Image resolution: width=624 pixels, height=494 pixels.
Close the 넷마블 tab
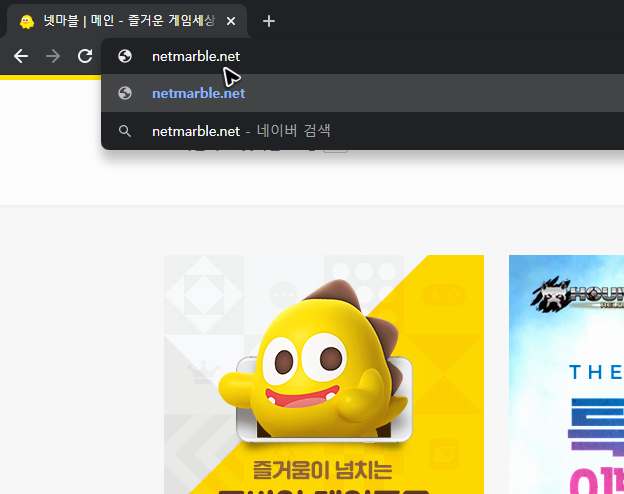[231, 21]
